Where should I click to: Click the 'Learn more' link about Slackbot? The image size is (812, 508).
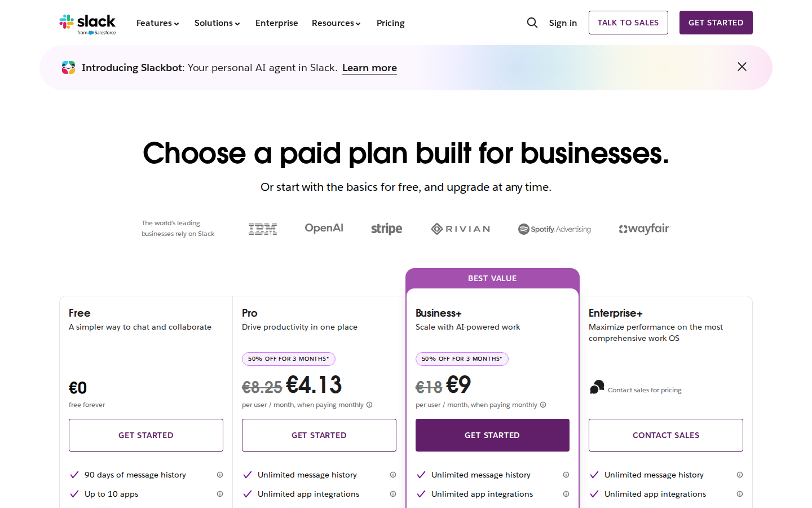pyautogui.click(x=369, y=68)
